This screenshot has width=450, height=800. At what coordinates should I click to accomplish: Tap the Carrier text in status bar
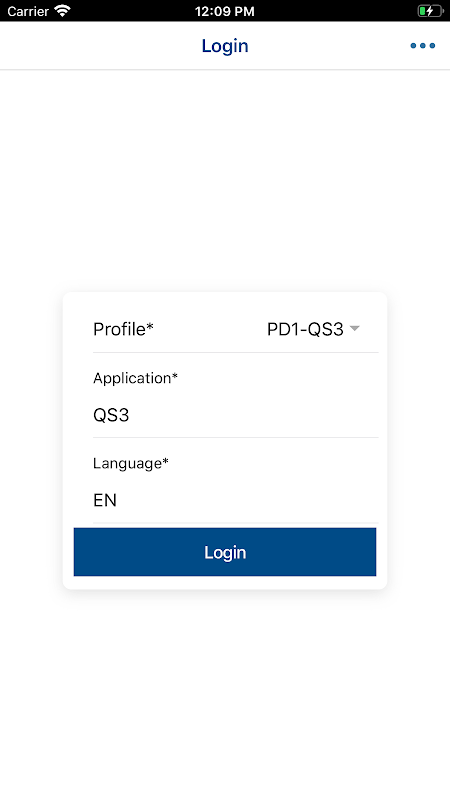click(x=29, y=11)
